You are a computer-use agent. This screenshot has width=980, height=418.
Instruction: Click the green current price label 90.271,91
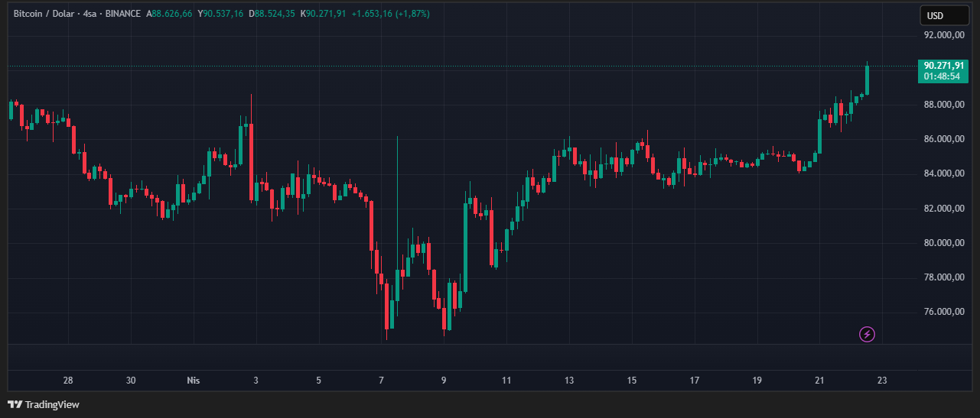pos(943,66)
